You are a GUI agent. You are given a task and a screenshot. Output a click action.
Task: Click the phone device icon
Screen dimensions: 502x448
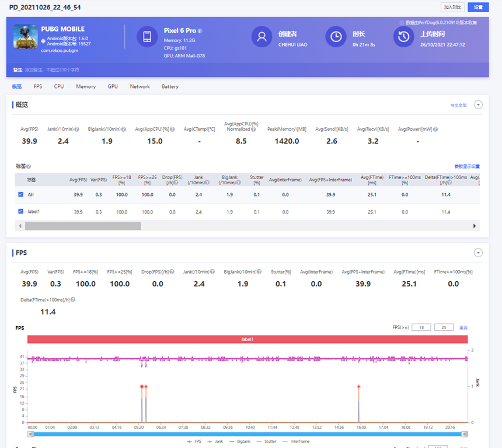(x=147, y=37)
